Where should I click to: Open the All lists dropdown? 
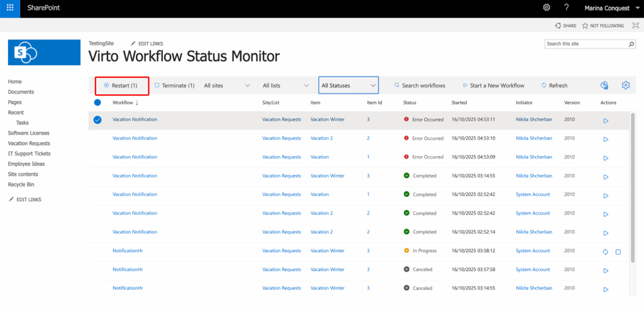[286, 86]
